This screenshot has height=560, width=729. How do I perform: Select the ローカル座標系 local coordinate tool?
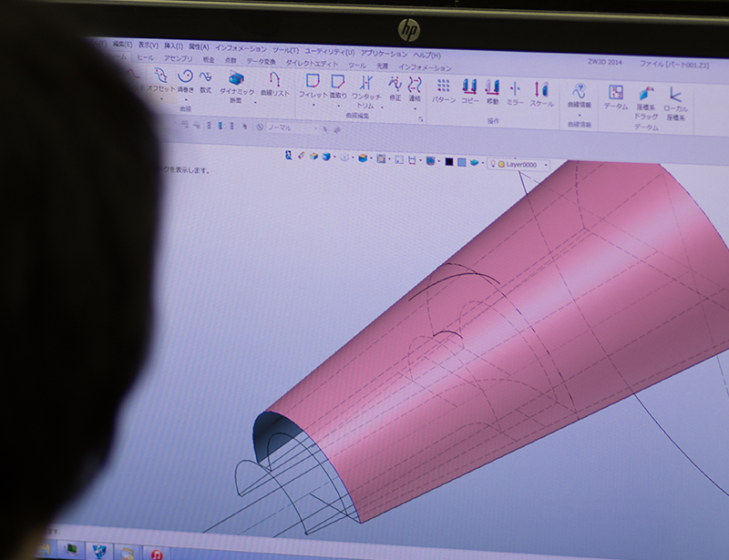[675, 104]
